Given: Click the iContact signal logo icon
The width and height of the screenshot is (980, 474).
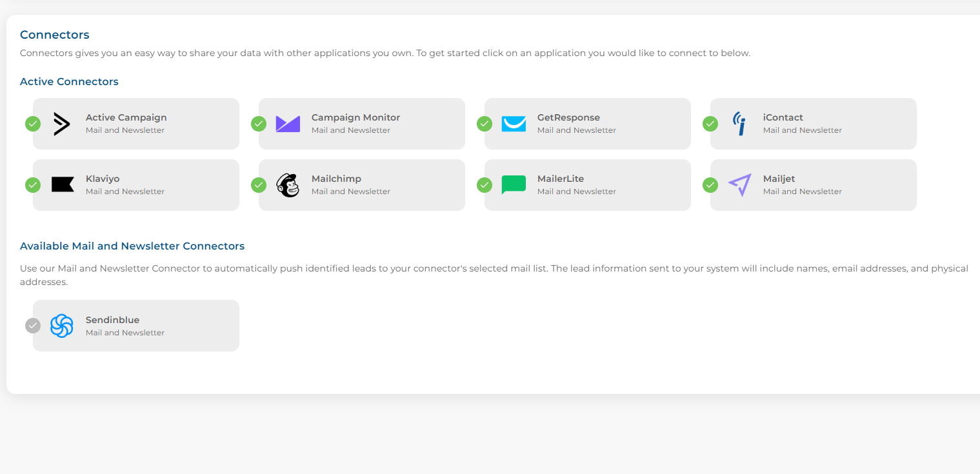Looking at the screenshot, I should tap(739, 124).
